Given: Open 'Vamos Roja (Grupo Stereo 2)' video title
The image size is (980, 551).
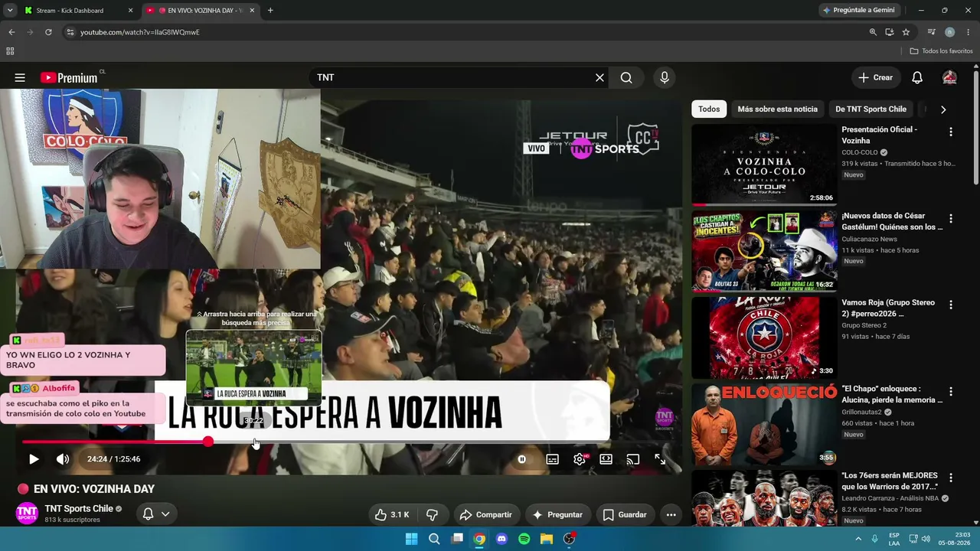Looking at the screenshot, I should coord(888,308).
